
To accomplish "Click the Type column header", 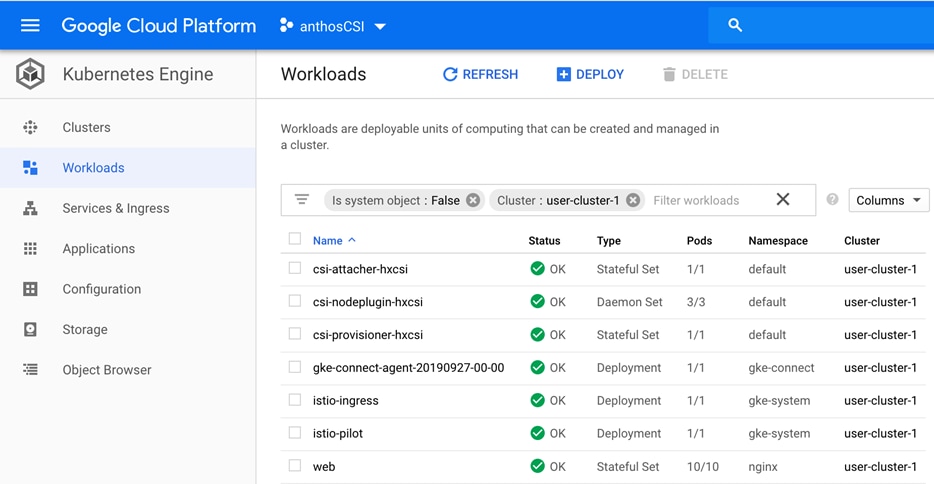I will pos(609,241).
